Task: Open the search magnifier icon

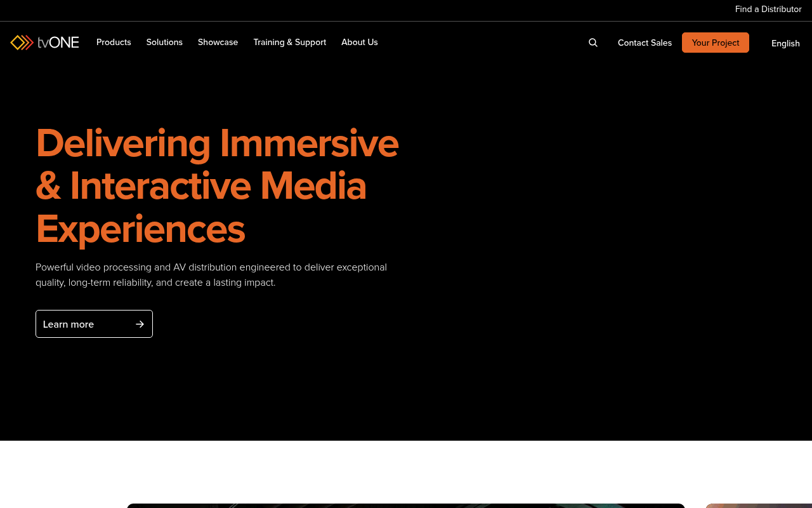Action: point(593,43)
